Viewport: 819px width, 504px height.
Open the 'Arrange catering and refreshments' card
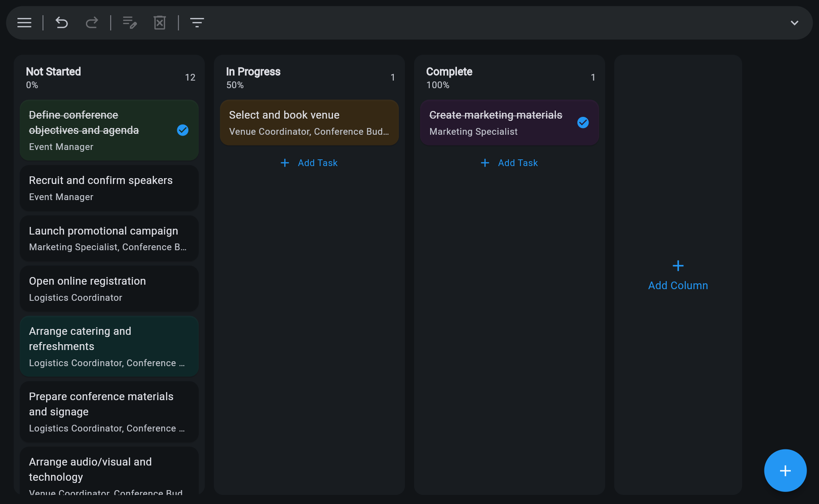tap(109, 346)
